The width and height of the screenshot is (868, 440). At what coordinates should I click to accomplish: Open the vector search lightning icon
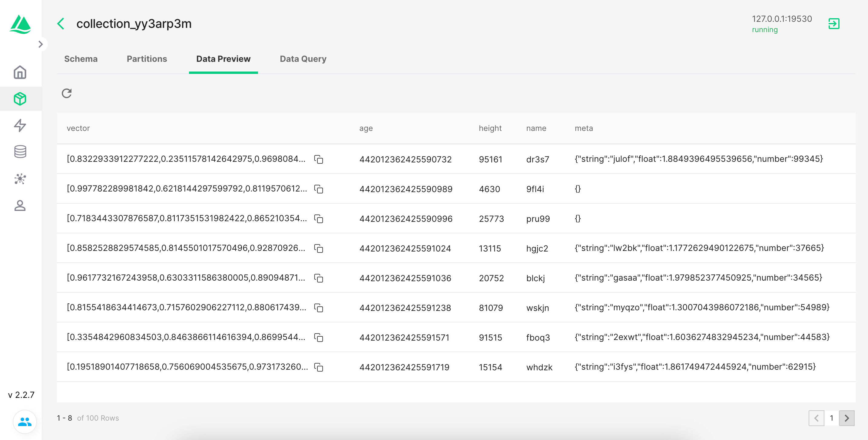tap(20, 125)
